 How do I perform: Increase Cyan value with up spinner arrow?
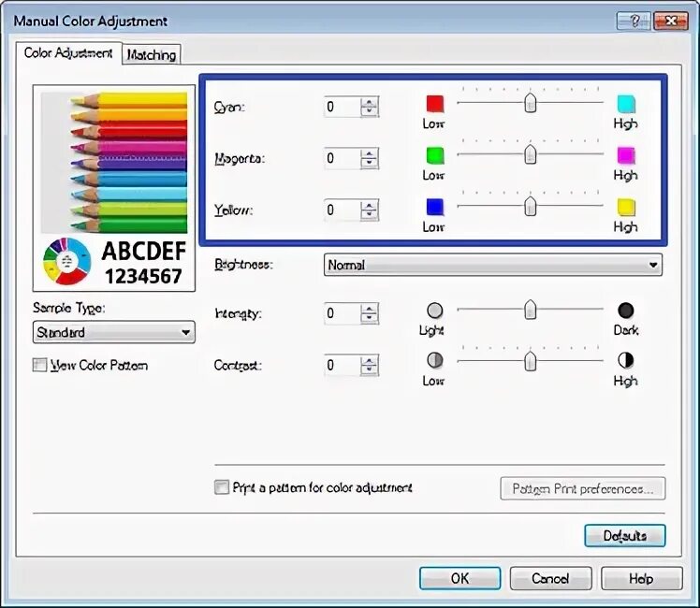(x=370, y=103)
